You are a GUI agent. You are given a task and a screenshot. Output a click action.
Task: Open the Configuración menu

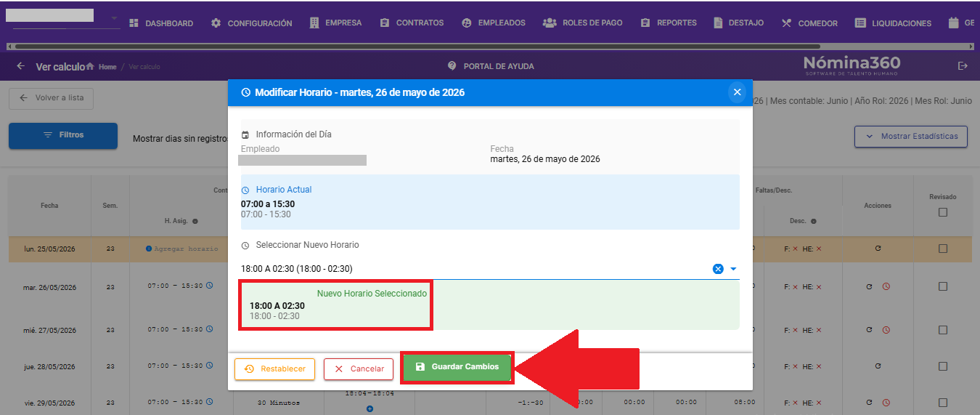252,23
